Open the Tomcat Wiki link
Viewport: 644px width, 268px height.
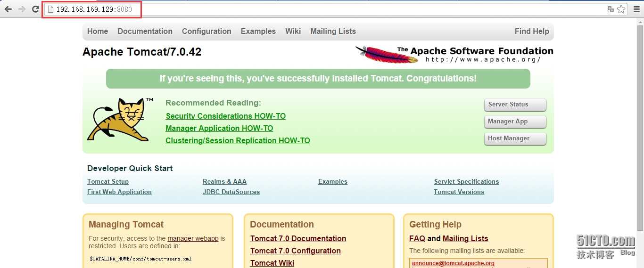[x=272, y=263]
